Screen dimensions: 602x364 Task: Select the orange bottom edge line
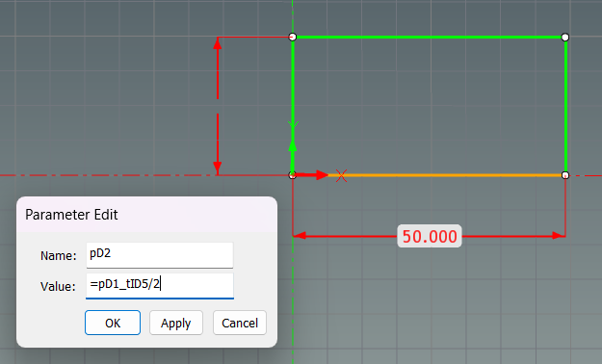453,175
